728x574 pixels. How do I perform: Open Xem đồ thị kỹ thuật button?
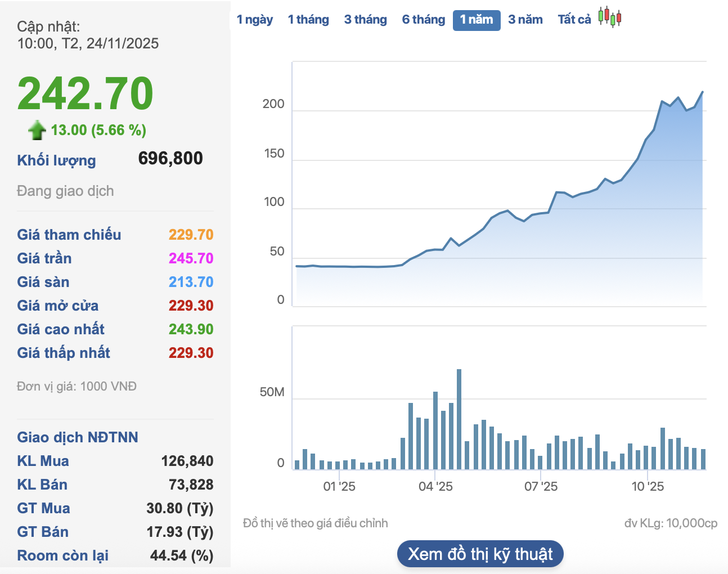coord(480,554)
